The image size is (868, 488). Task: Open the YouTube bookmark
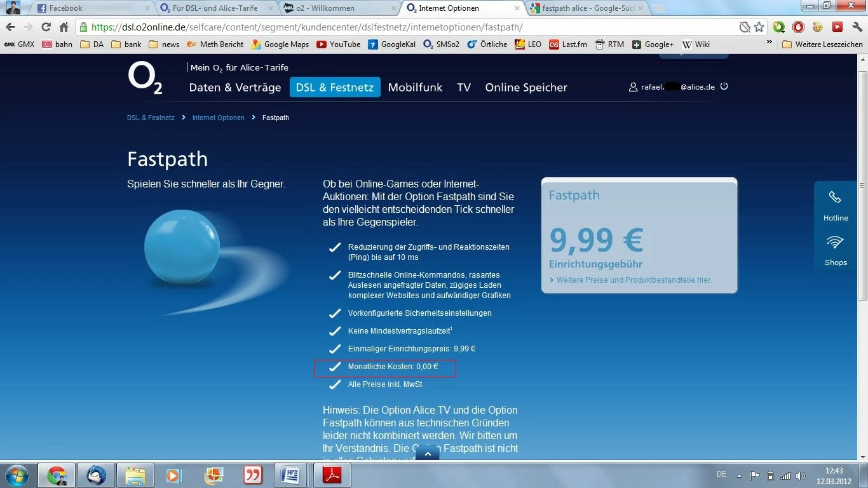click(339, 44)
